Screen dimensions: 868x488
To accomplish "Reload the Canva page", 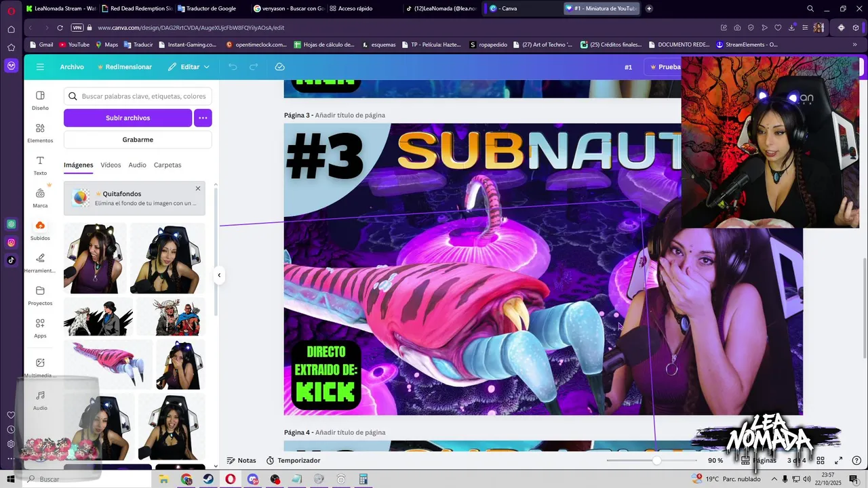I will coord(60,28).
